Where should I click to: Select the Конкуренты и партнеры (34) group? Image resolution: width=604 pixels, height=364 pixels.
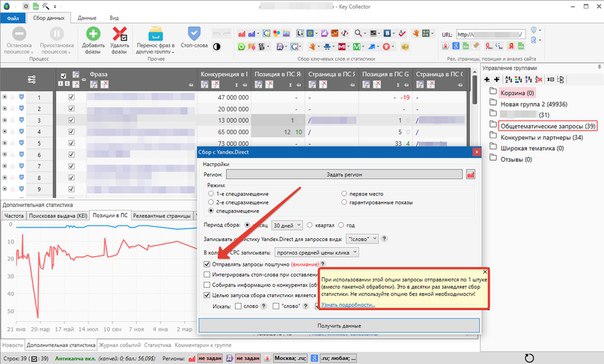(542, 137)
